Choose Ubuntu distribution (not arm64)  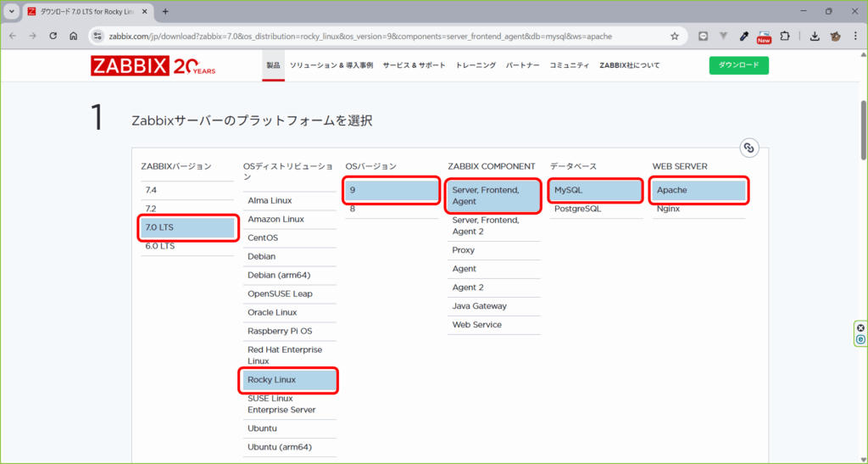[290, 428]
